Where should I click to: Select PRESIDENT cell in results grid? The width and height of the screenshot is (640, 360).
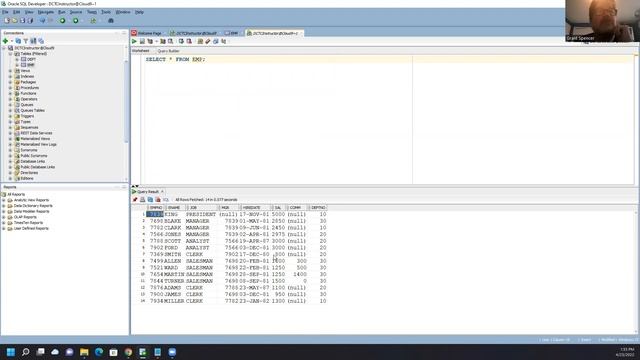(x=201, y=214)
